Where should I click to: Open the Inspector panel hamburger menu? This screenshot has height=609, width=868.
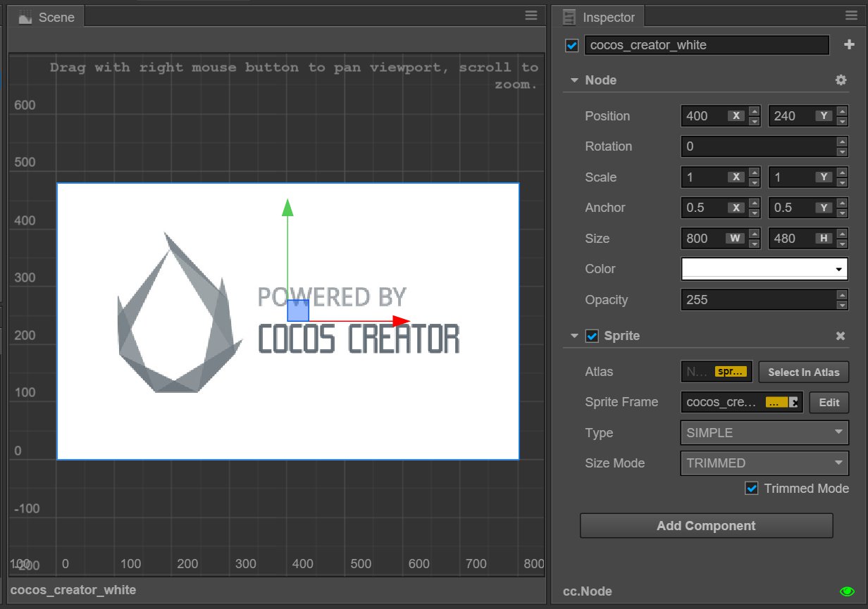coord(850,15)
